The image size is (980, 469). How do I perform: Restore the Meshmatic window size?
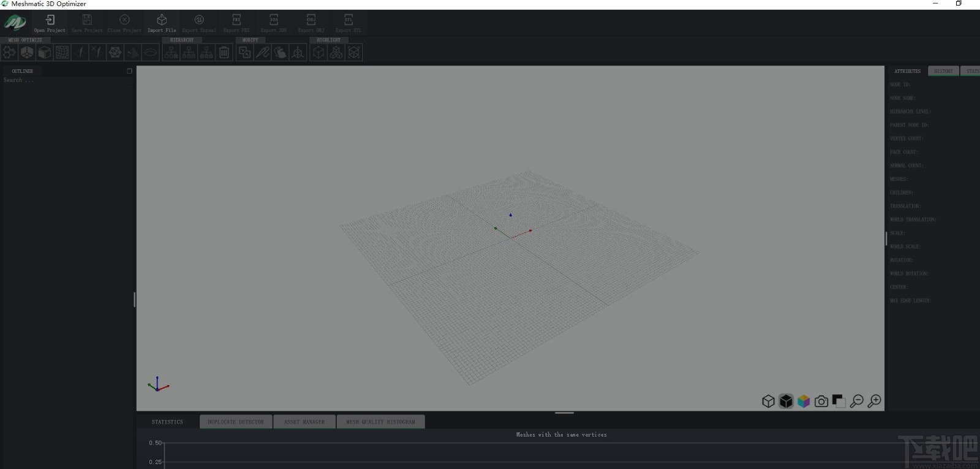coord(959,4)
